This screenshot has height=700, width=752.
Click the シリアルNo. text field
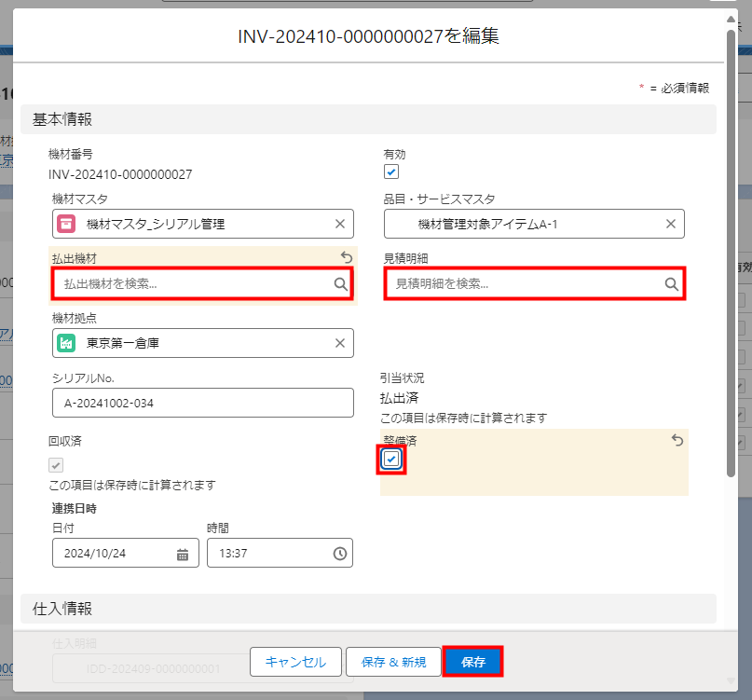203,403
